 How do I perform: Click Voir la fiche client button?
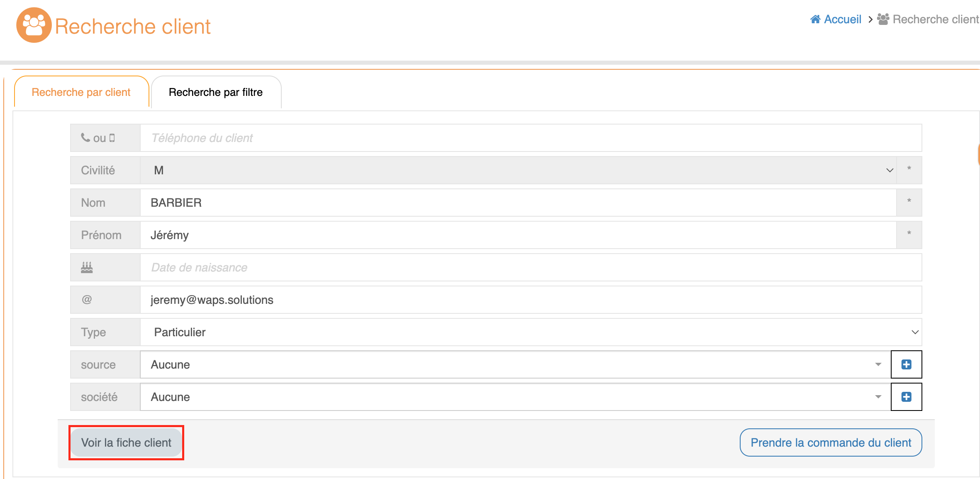[126, 442]
